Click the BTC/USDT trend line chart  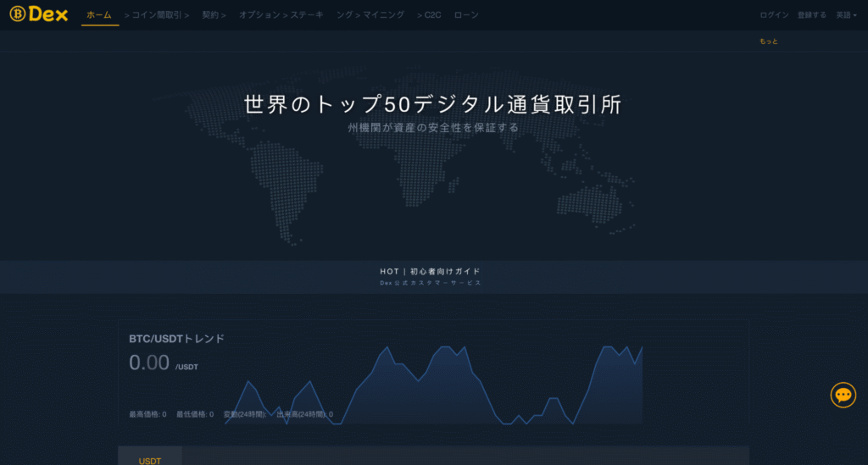[x=433, y=385]
